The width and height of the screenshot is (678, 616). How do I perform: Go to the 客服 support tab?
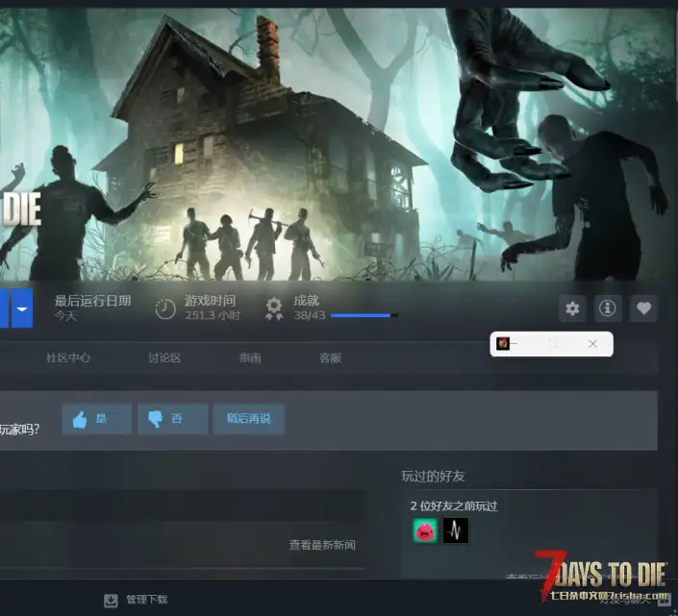330,357
